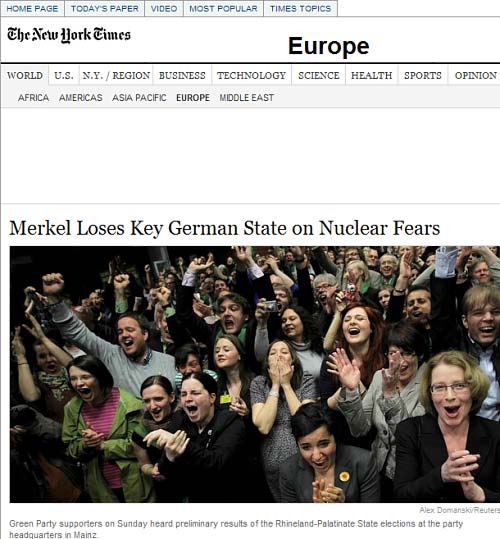Viewport: 500px width, 539px height.
Task: Choose AMERICAS subsection link
Action: [81, 98]
